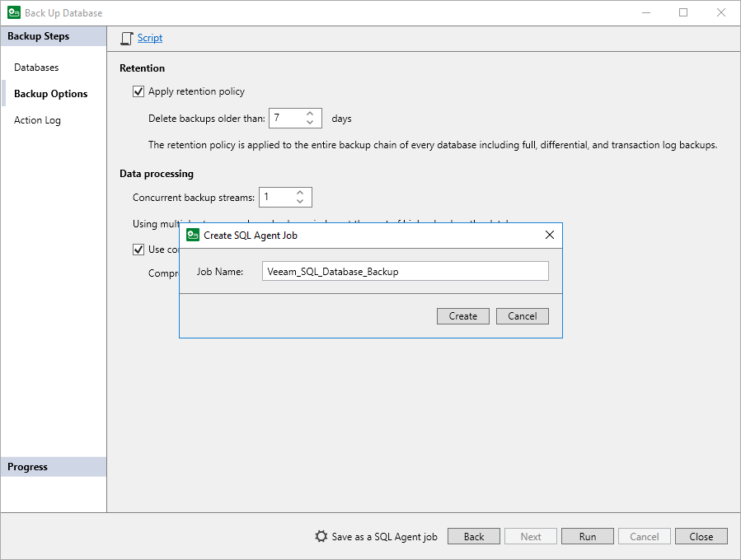Screen dimensions: 741x560
Task: Open the Script link
Action: point(150,38)
